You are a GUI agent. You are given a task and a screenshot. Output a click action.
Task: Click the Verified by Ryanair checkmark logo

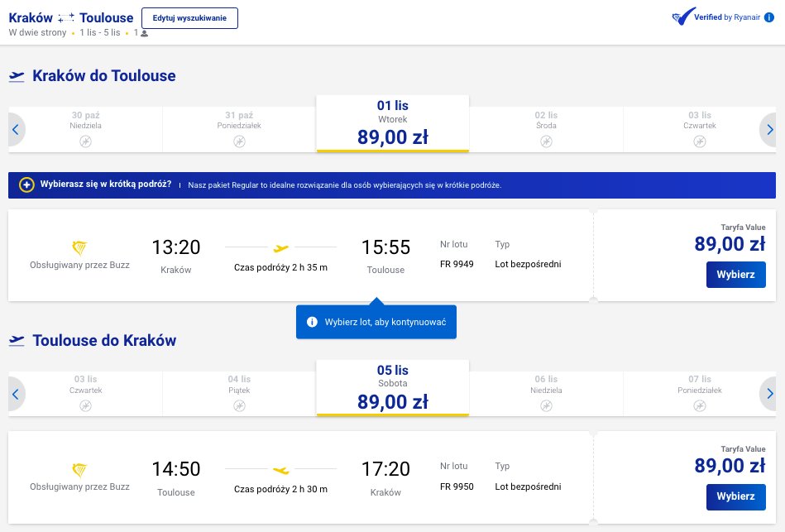tap(683, 17)
